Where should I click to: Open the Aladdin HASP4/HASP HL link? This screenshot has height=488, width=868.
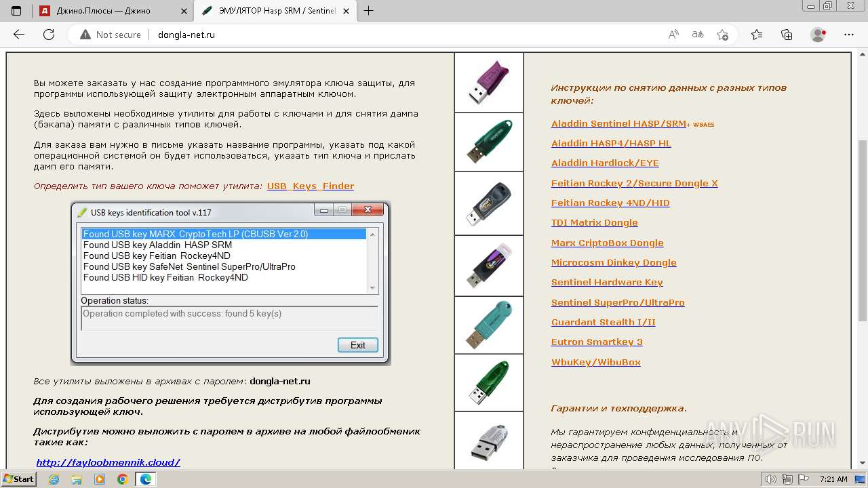click(611, 144)
